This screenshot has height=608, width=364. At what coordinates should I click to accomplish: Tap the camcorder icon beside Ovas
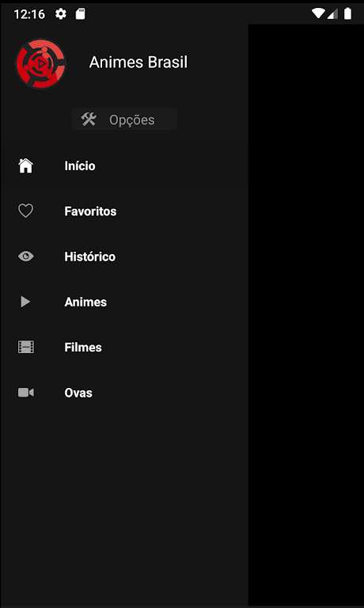[25, 393]
